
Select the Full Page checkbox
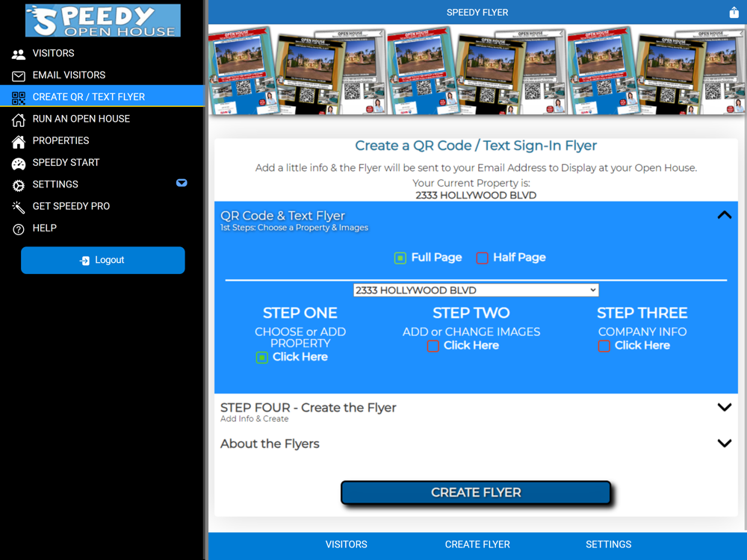coord(400,258)
